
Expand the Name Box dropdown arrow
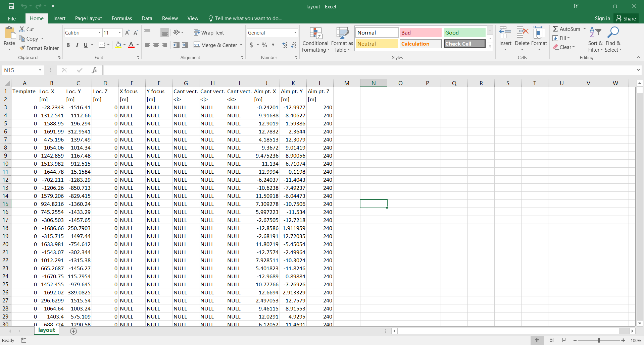coord(40,70)
